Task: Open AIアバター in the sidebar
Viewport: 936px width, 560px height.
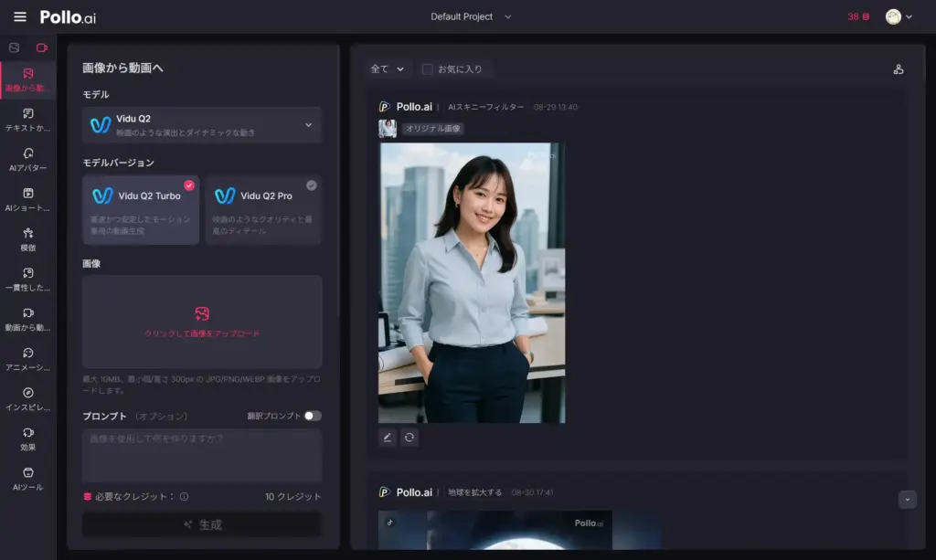Action: 28,159
